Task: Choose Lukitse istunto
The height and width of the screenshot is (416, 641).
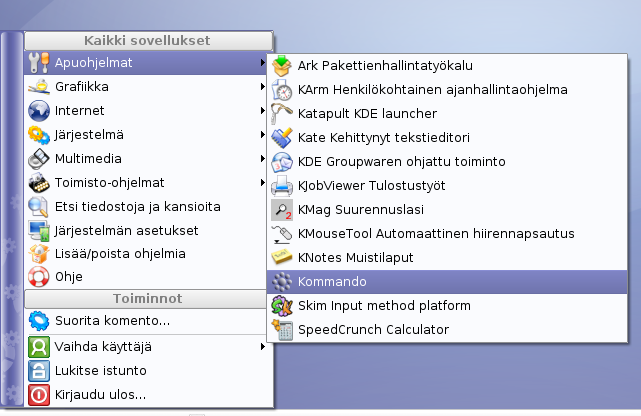Action: click(x=146, y=371)
